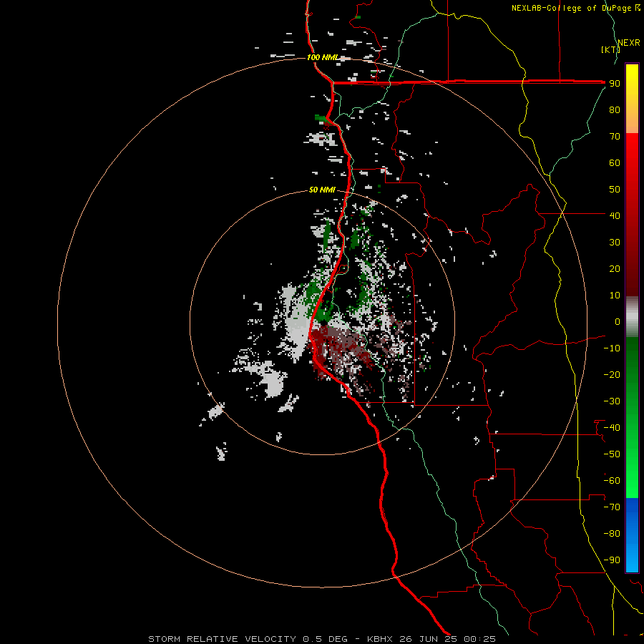The image size is (644, 644).
Task: Click the 70 knot scale label
Action: click(615, 137)
